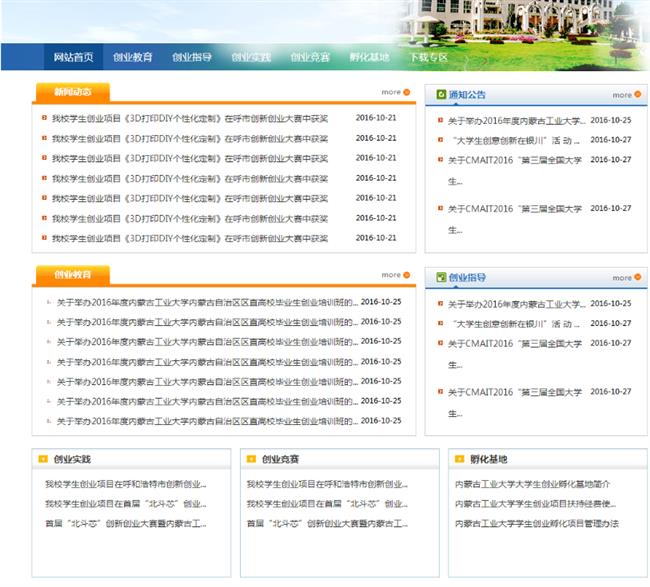This screenshot has width=650, height=587.
Task: Select the 新闻动态 orange tab header
Action: click(x=72, y=92)
